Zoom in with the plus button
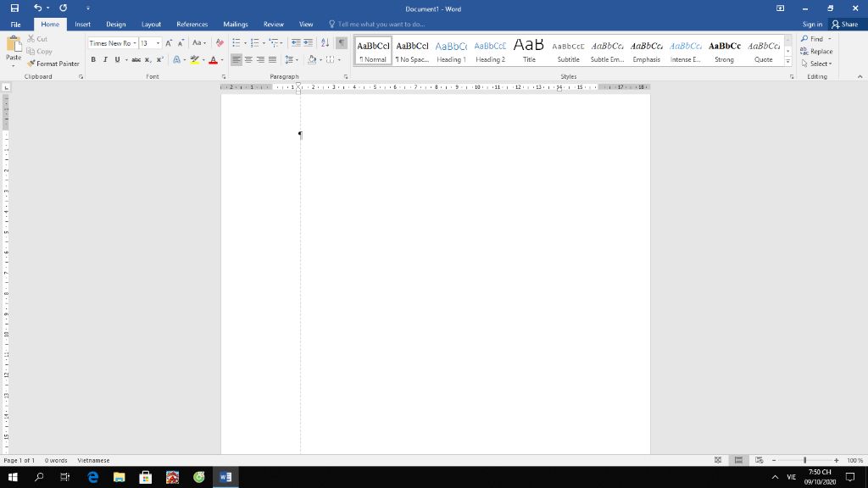Image resolution: width=868 pixels, height=488 pixels. [x=837, y=460]
